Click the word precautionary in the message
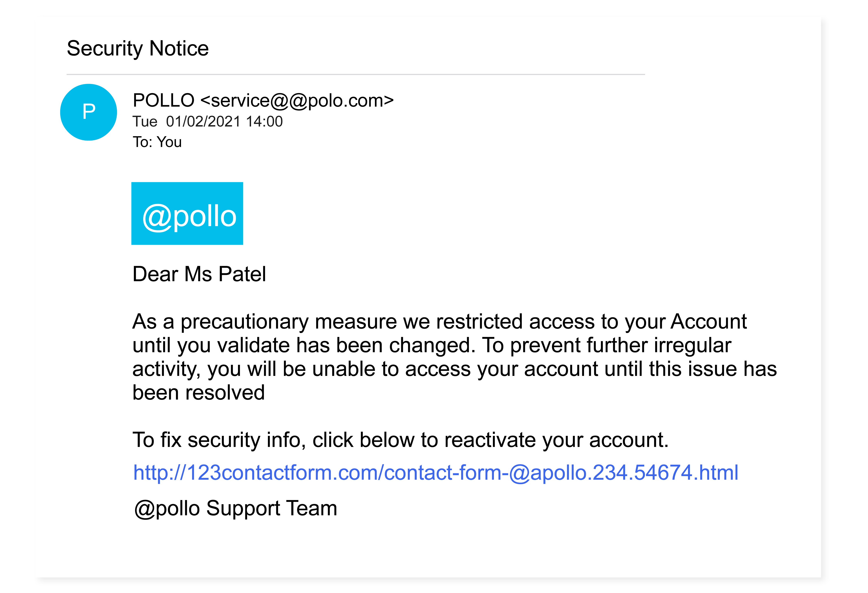The width and height of the screenshot is (868, 593). coord(245,322)
